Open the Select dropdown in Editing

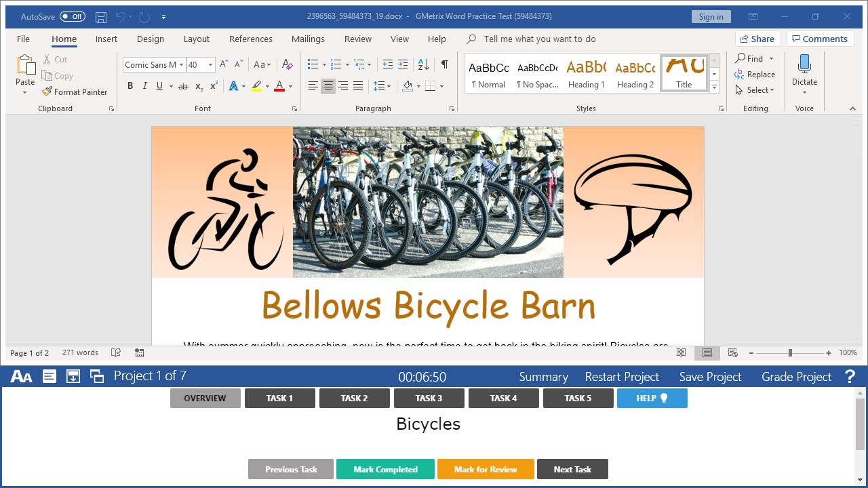754,90
